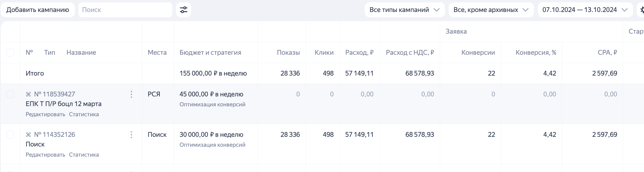This screenshot has height=172, width=644.
Task: Open 'Редактировать' for the Поиск campaign
Action: point(46,155)
